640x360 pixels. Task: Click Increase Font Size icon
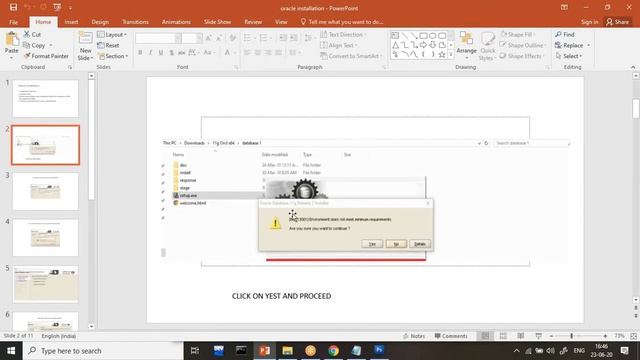tap(209, 38)
